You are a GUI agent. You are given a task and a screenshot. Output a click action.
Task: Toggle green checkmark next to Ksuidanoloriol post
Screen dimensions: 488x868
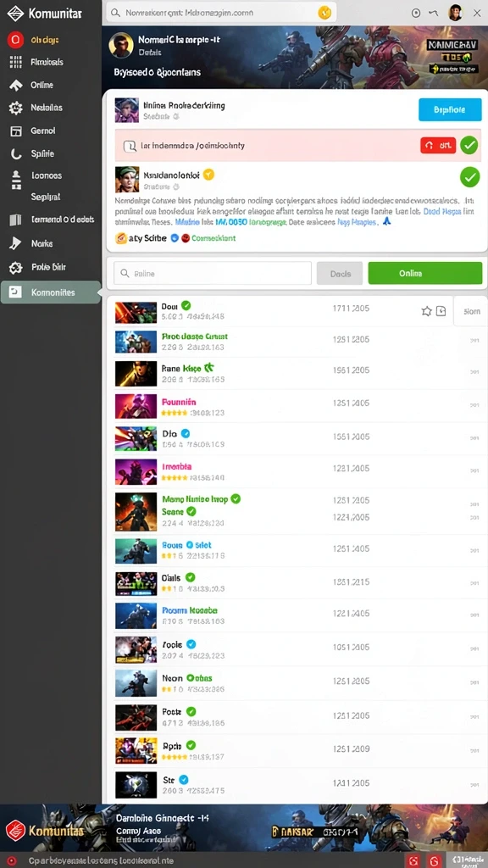point(469,177)
